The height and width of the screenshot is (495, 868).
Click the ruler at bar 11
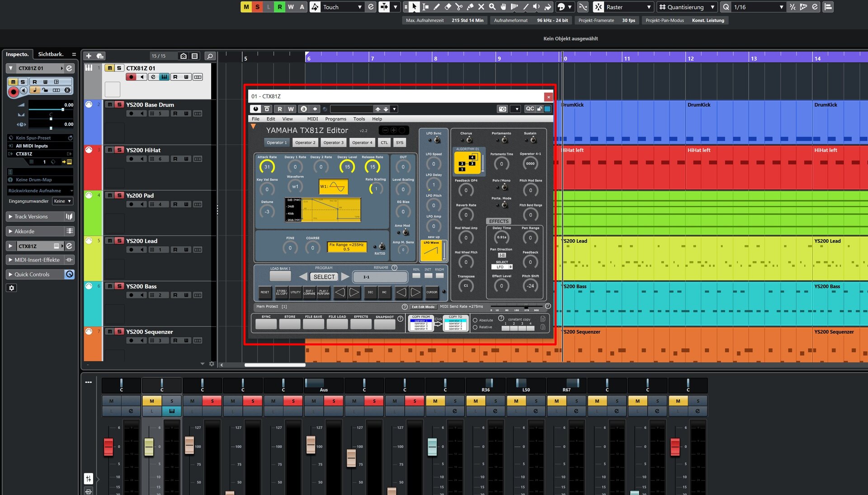coord(627,58)
